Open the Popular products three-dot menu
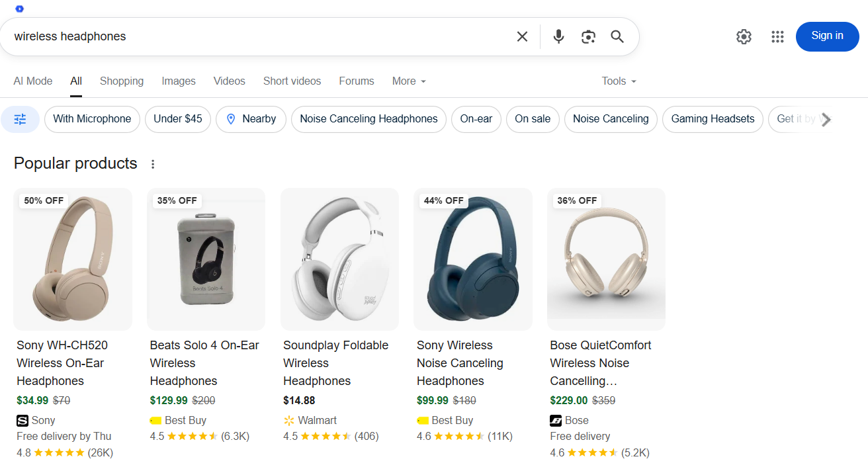Screen dimensions: 868x469 153,163
